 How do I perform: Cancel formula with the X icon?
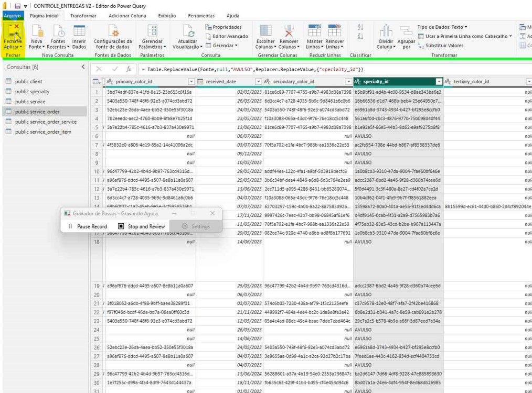pos(99,69)
